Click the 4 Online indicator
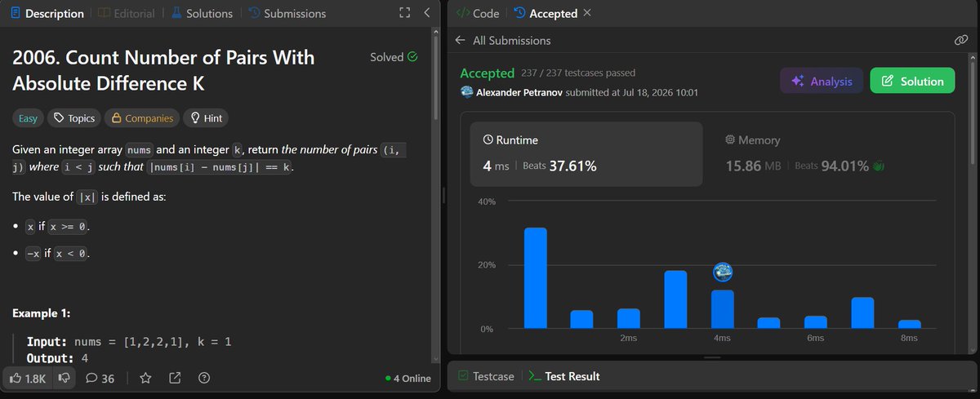 coord(408,379)
